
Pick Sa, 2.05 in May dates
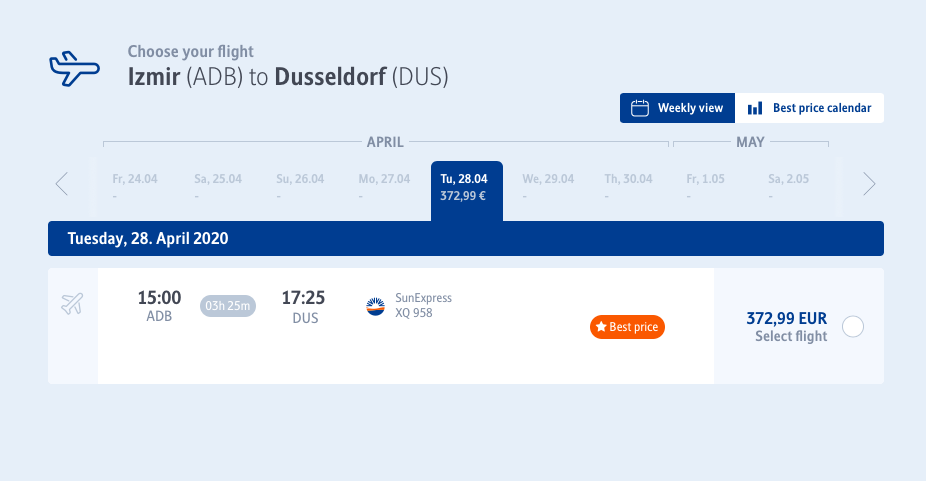[788, 186]
